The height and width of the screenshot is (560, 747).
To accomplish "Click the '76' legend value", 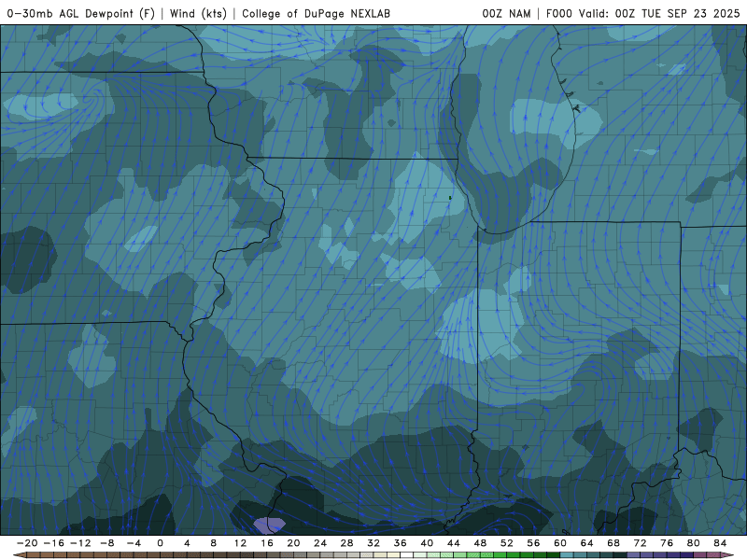I will point(667,543).
